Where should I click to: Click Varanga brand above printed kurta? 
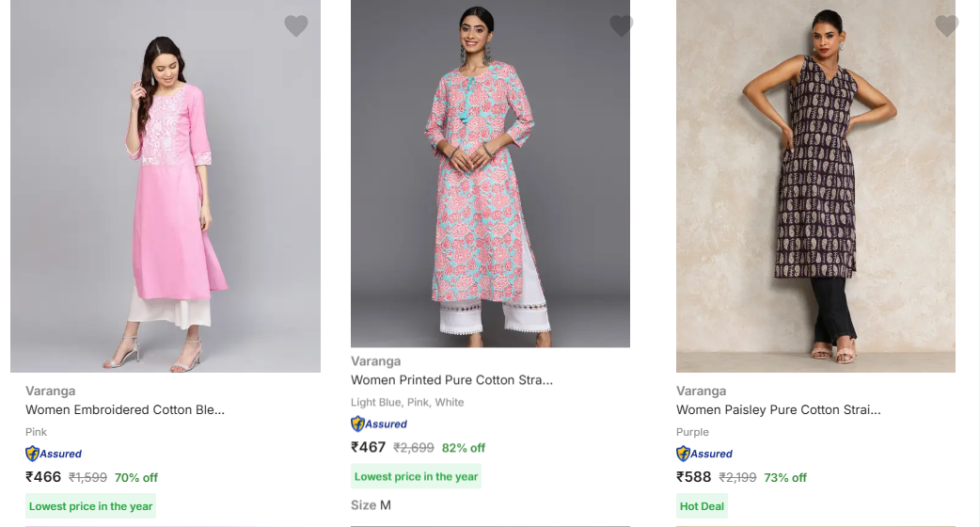tap(376, 361)
